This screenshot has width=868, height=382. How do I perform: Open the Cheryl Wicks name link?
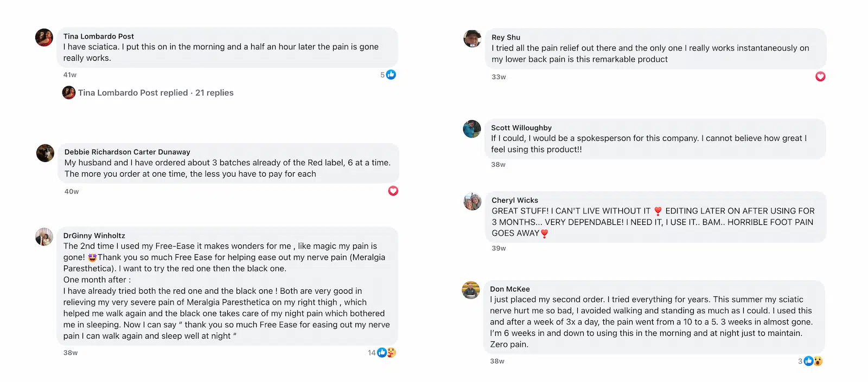515,200
